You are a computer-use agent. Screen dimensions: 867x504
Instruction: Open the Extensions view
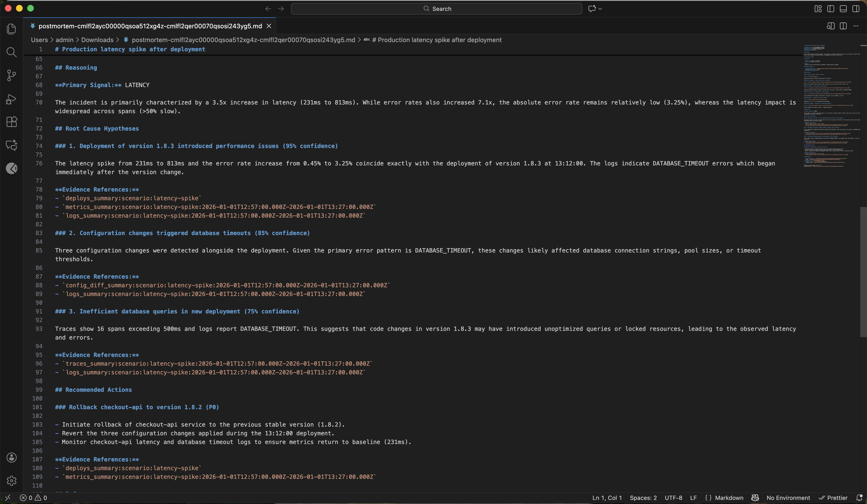coord(11,122)
